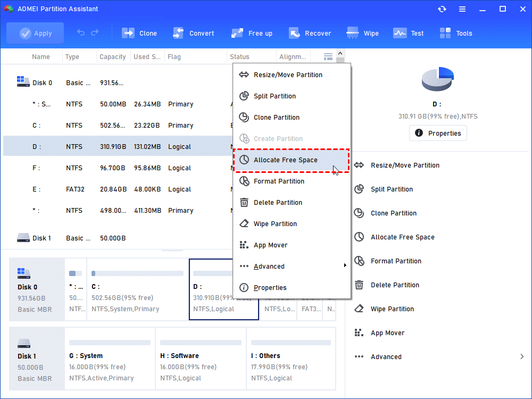532x399 pixels.
Task: Open the Wipe tool
Action: coord(362,33)
